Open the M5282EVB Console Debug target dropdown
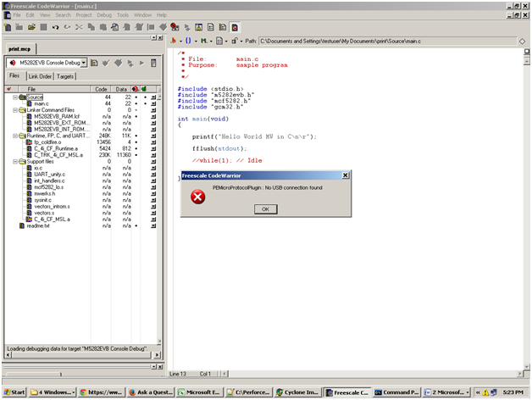 click(83, 63)
